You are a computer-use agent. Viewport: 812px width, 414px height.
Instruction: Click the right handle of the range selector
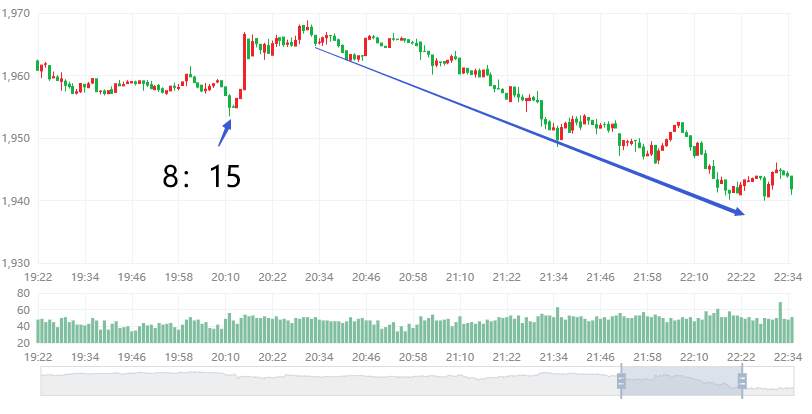pos(742,381)
